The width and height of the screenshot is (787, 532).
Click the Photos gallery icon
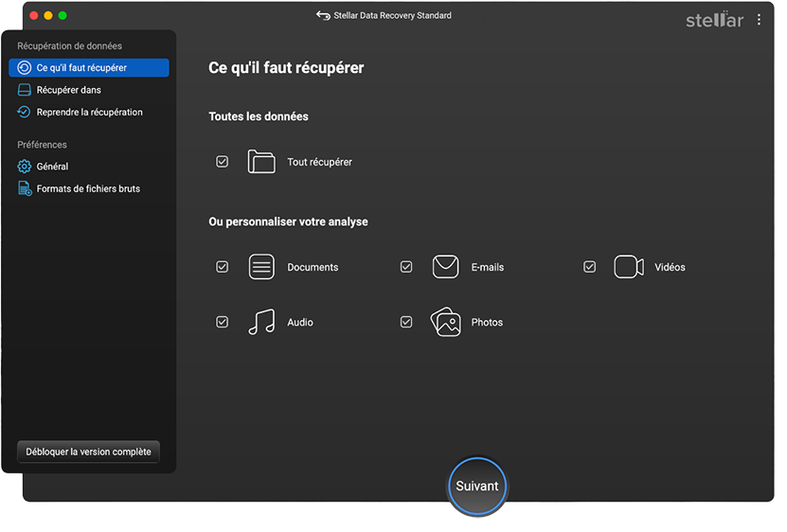pyautogui.click(x=445, y=322)
